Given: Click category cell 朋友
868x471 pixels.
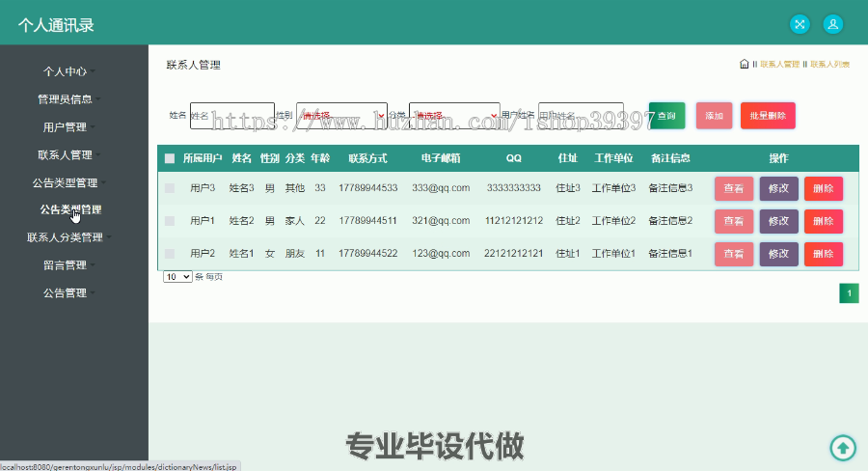Looking at the screenshot, I should [295, 253].
